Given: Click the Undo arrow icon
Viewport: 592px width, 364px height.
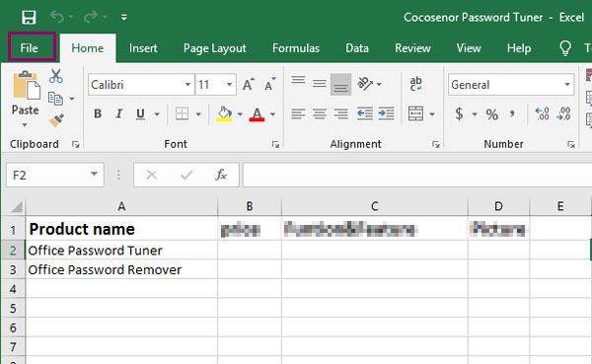Looking at the screenshot, I should point(57,17).
